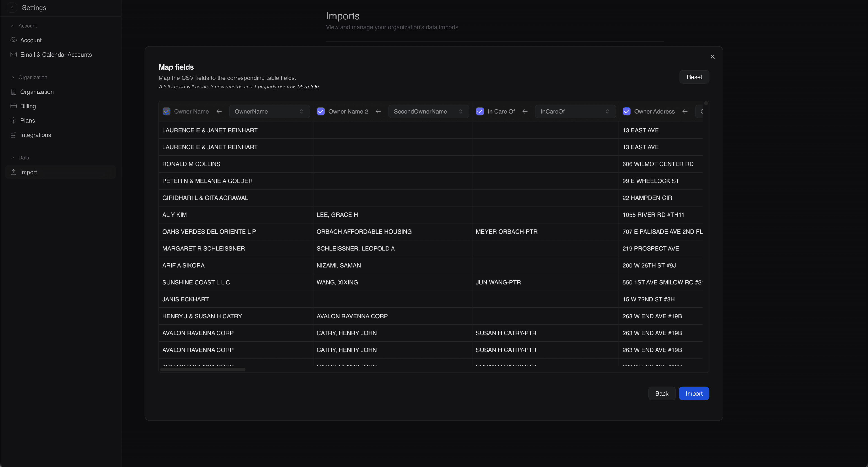This screenshot has height=467, width=868.
Task: Open the More Info link
Action: click(x=308, y=87)
